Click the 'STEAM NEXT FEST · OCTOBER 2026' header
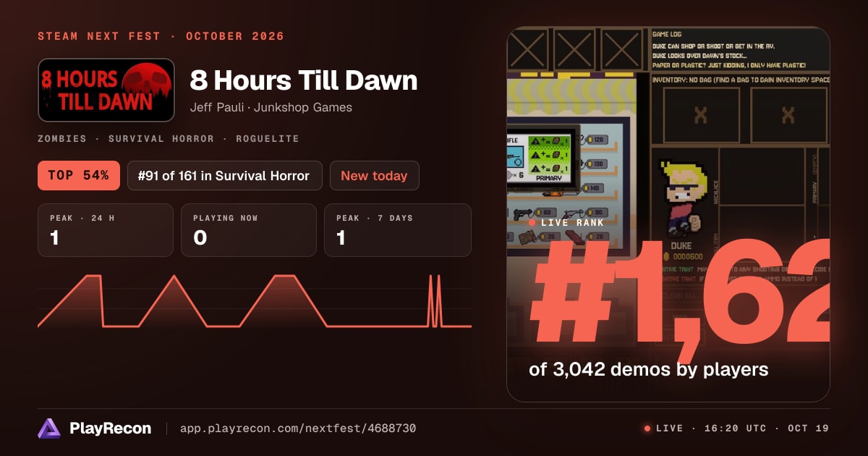The width and height of the screenshot is (868, 456). (161, 36)
